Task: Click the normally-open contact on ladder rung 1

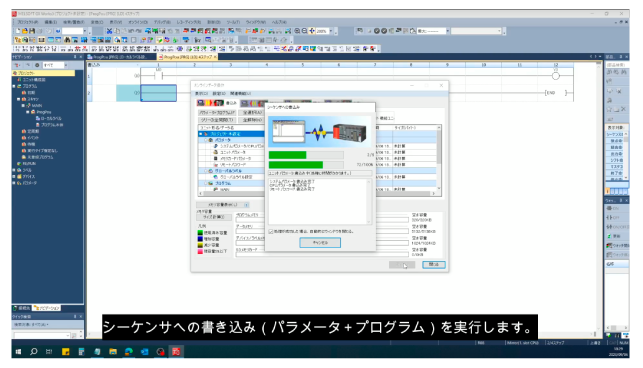Action: click(x=158, y=75)
